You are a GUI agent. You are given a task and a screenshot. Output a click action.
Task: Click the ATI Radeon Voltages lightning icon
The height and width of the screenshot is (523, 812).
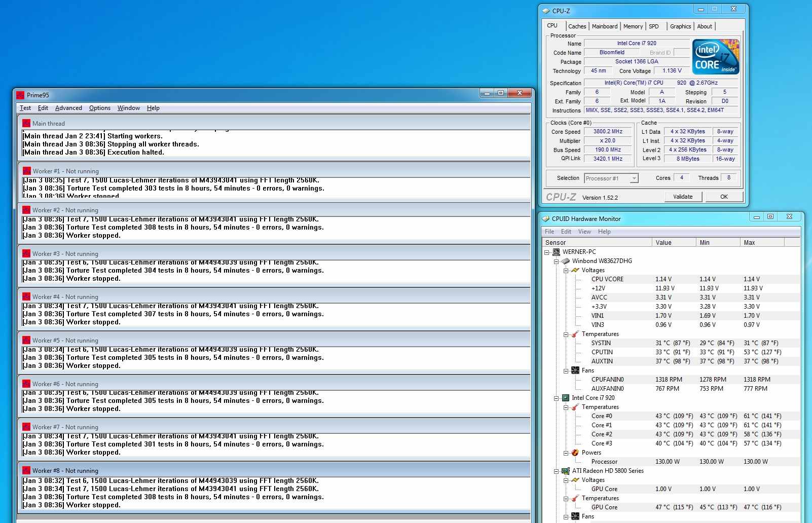coord(575,480)
